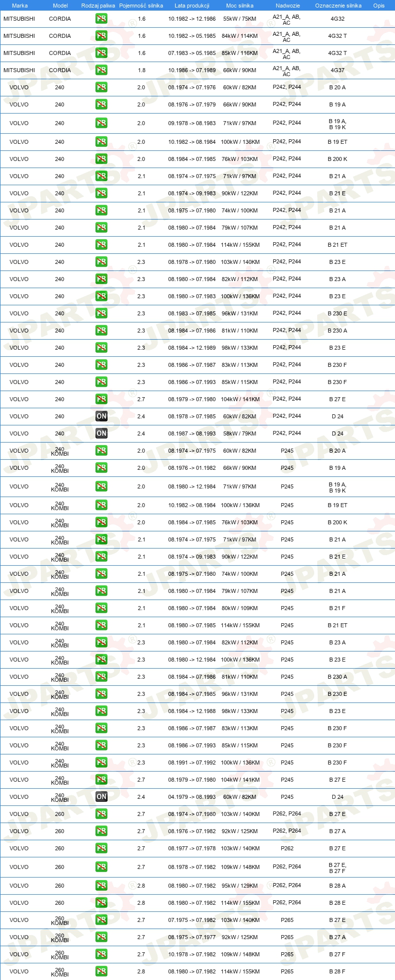
Task: Click power 109kW / 148KM in 260 P262, P264 row
Action: coord(240,867)
